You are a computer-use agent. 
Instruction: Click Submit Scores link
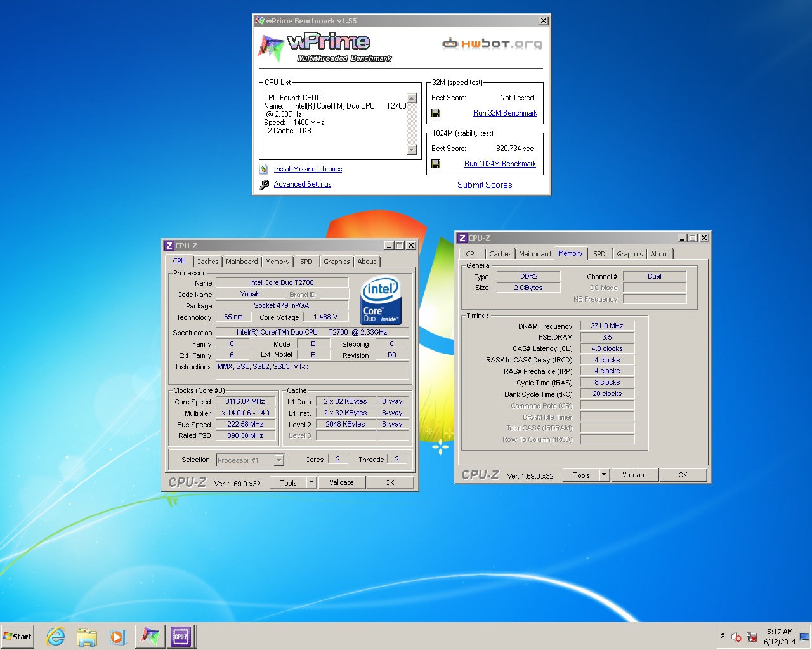point(485,185)
